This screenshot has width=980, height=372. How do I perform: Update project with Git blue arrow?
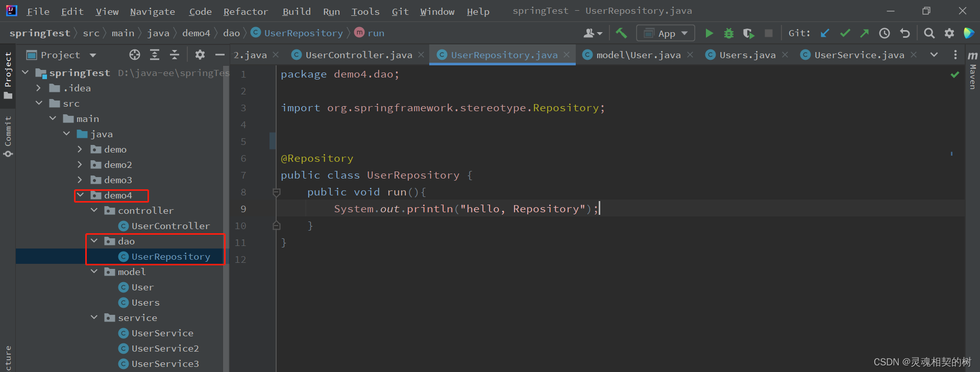click(825, 33)
